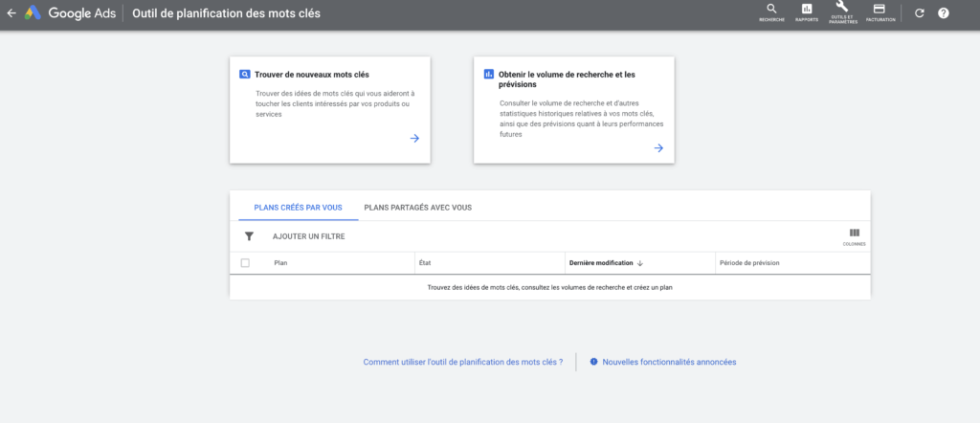980x423 pixels.
Task: Click arrow on Trouver de nouveaux mots clés card
Action: click(x=414, y=138)
